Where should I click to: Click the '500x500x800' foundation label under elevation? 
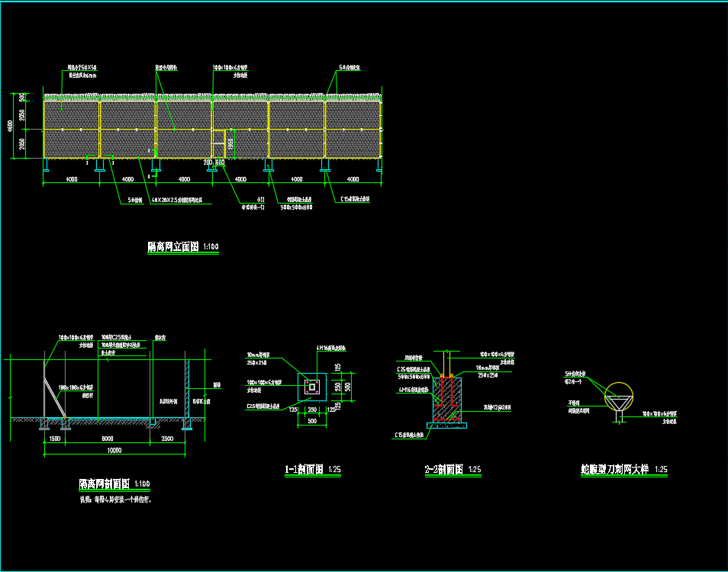(x=296, y=207)
